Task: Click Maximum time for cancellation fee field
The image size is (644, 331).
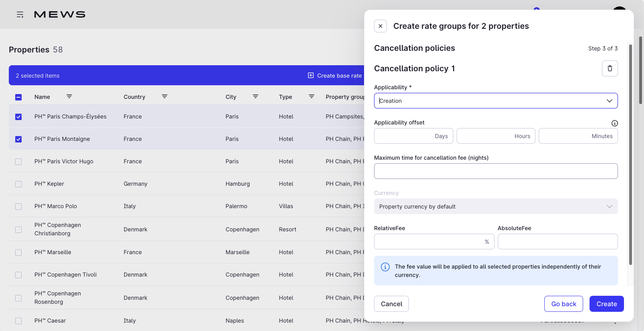Action: coord(496,171)
